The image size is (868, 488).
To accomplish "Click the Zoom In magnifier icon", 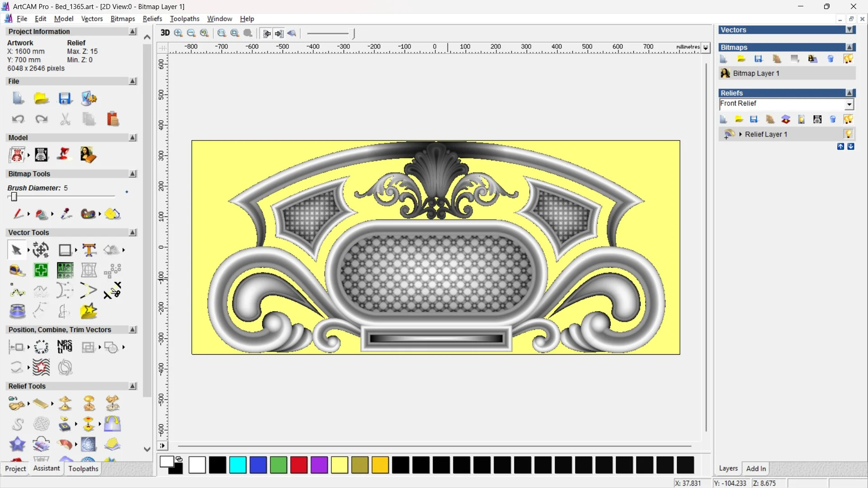I will (178, 33).
